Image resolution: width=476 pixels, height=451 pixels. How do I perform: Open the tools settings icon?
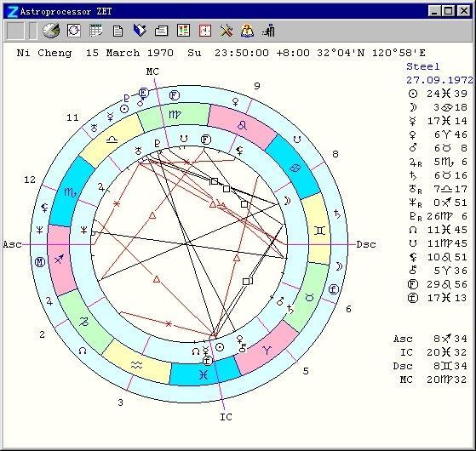[x=227, y=31]
